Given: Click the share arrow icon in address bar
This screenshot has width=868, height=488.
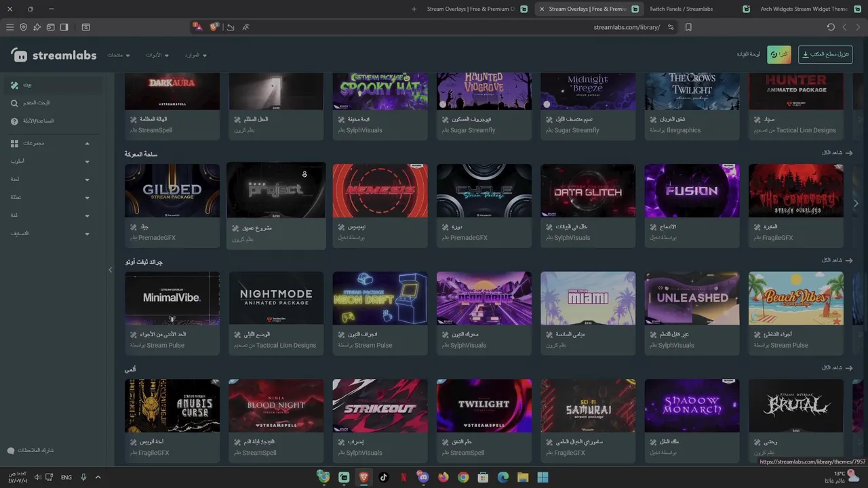Looking at the screenshot, I should coord(231,27).
